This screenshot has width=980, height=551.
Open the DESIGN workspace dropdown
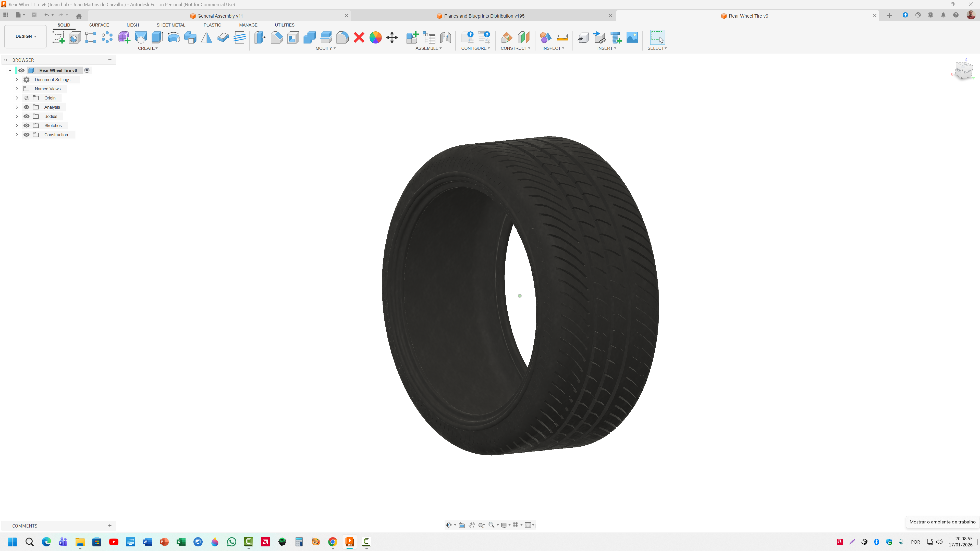26,36
